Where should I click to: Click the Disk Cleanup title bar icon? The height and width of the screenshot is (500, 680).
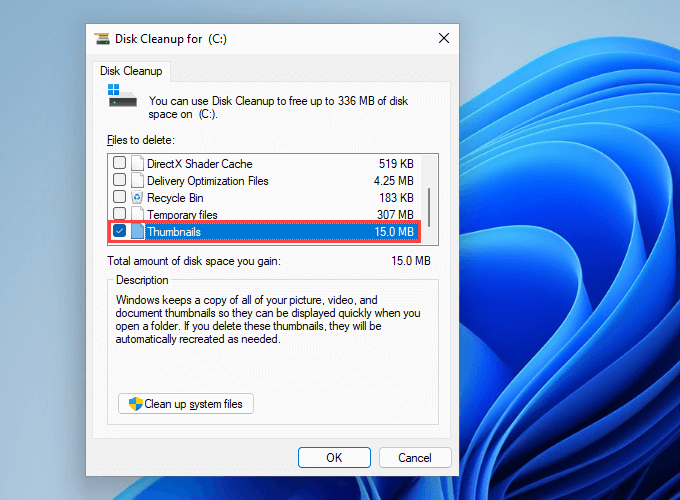coord(102,38)
